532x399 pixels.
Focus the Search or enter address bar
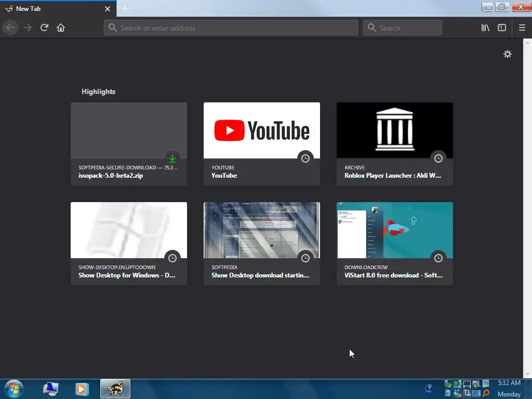click(x=231, y=28)
